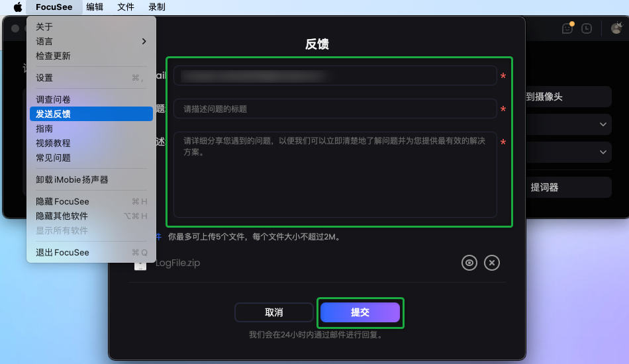Viewport: 629px width, 364px height.
Task: Click the problem description text area
Action: [x=335, y=175]
